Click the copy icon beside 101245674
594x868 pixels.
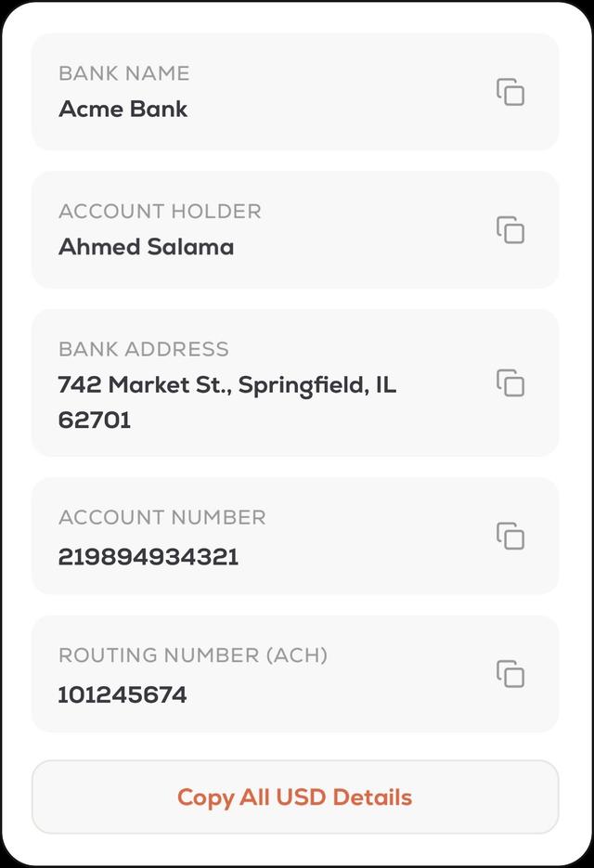click(511, 672)
